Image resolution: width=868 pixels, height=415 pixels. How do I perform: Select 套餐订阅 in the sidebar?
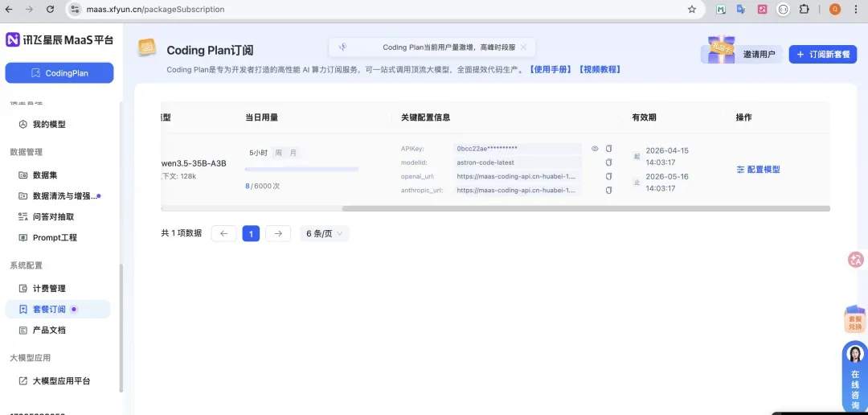(58, 309)
